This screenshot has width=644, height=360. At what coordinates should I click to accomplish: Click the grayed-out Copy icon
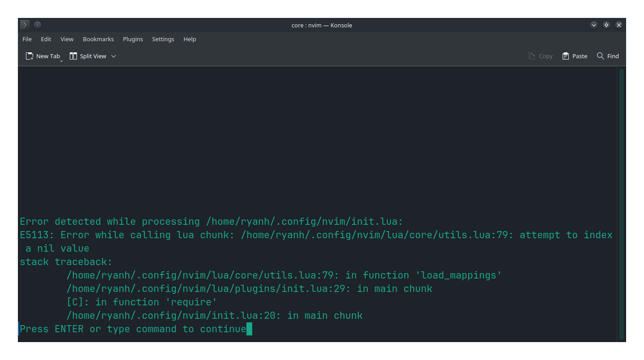tap(532, 56)
